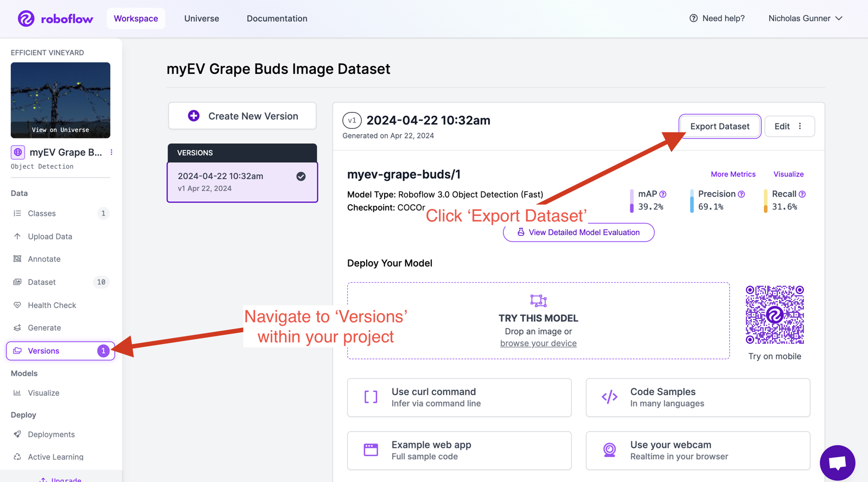Screen dimensions: 868x482
Task: Open Code Samples card
Action: pos(698,397)
